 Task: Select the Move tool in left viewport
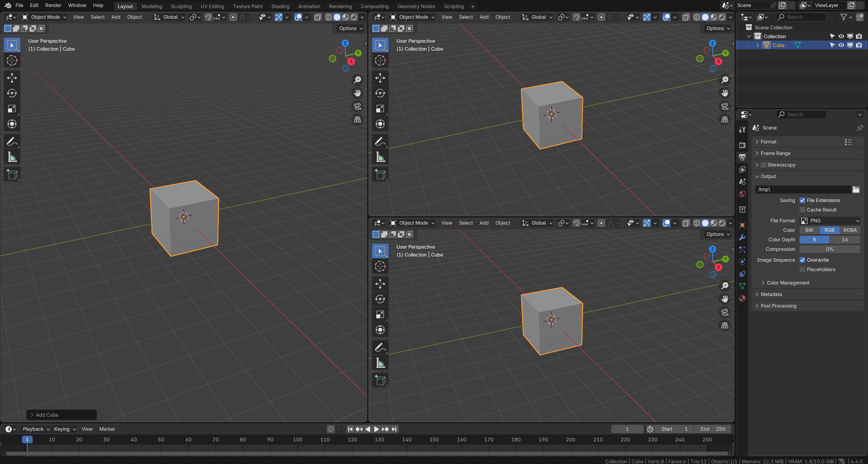12,78
